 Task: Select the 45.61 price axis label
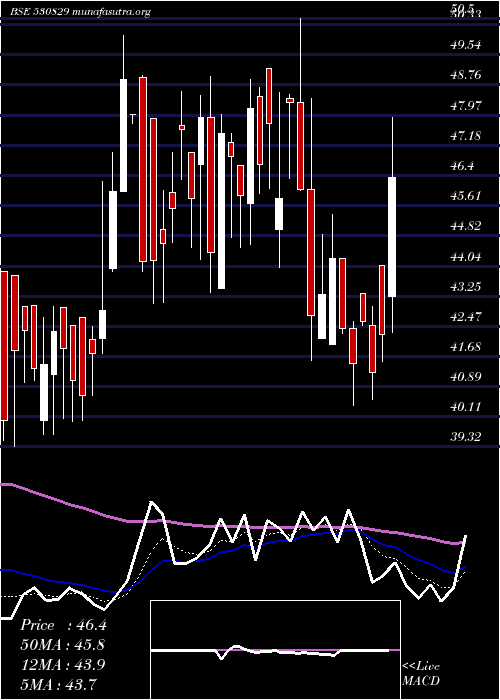(466, 196)
